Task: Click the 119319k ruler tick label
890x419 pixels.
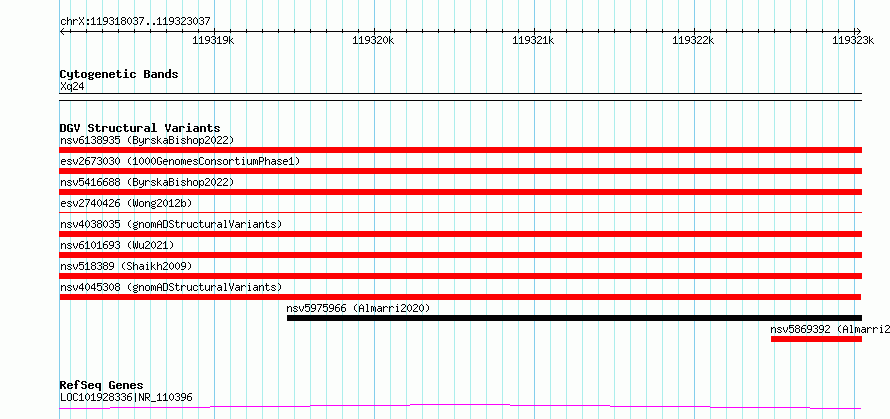Action: (213, 40)
